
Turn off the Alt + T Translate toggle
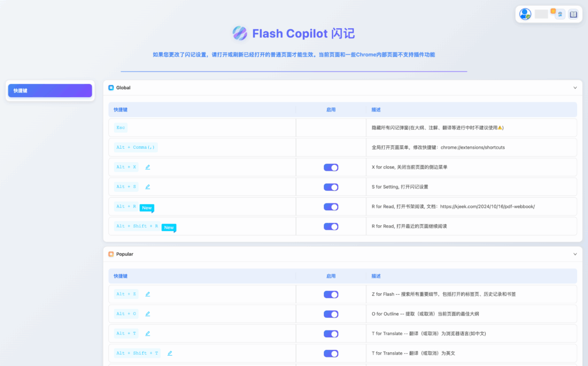[x=331, y=334]
